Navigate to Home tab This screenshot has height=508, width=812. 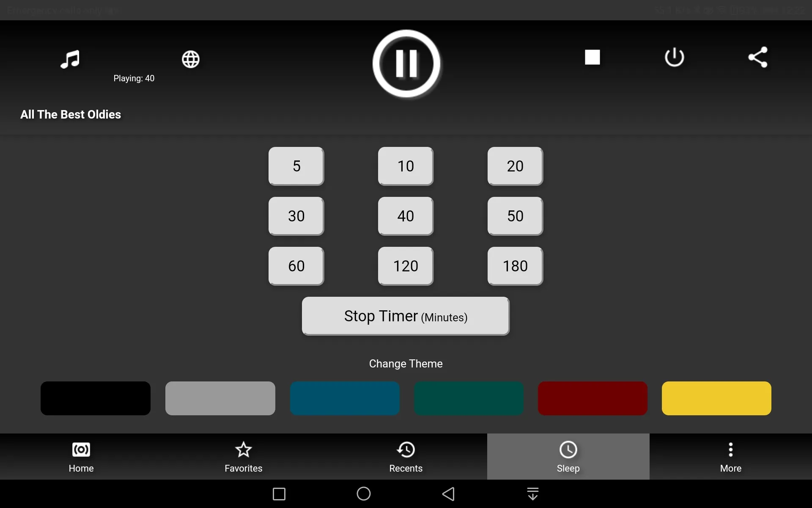click(81, 456)
